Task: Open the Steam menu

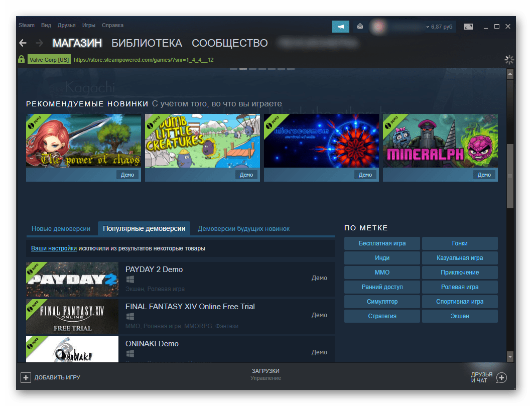Action: 27,25
